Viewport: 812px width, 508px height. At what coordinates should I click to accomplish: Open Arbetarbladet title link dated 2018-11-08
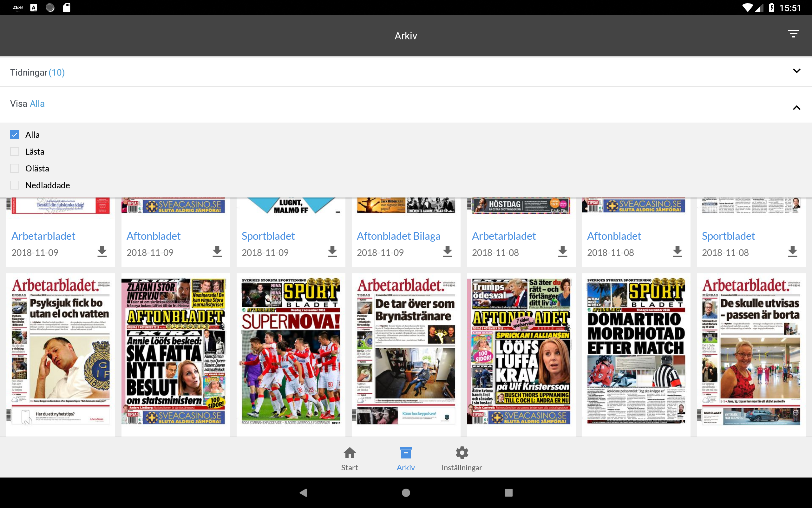click(504, 236)
